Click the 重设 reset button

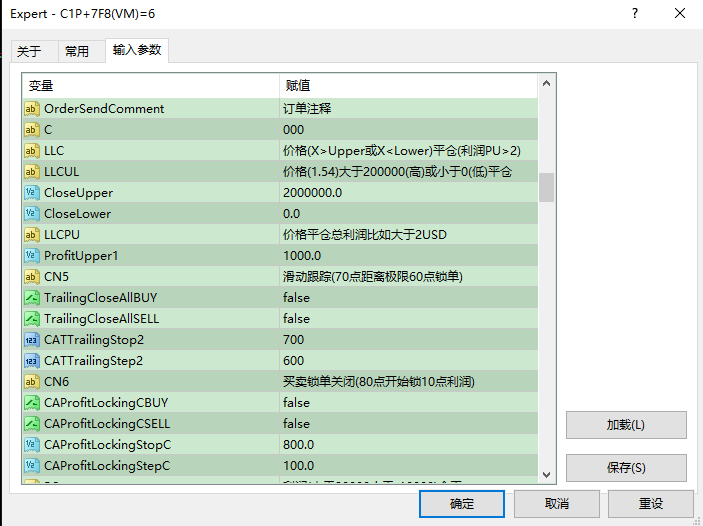coord(651,504)
